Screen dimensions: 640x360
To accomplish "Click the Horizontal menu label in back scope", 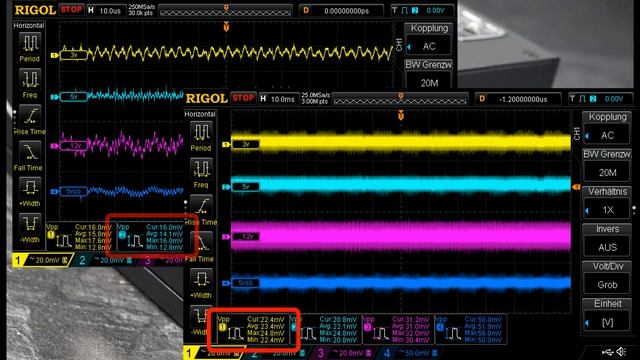I will coord(29,25).
